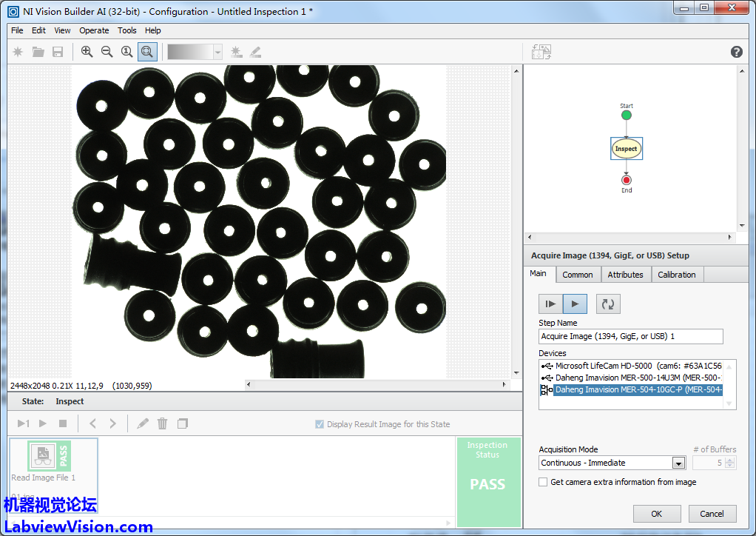This screenshot has width=756, height=536.
Task: Switch to the Attributes tab
Action: point(625,275)
